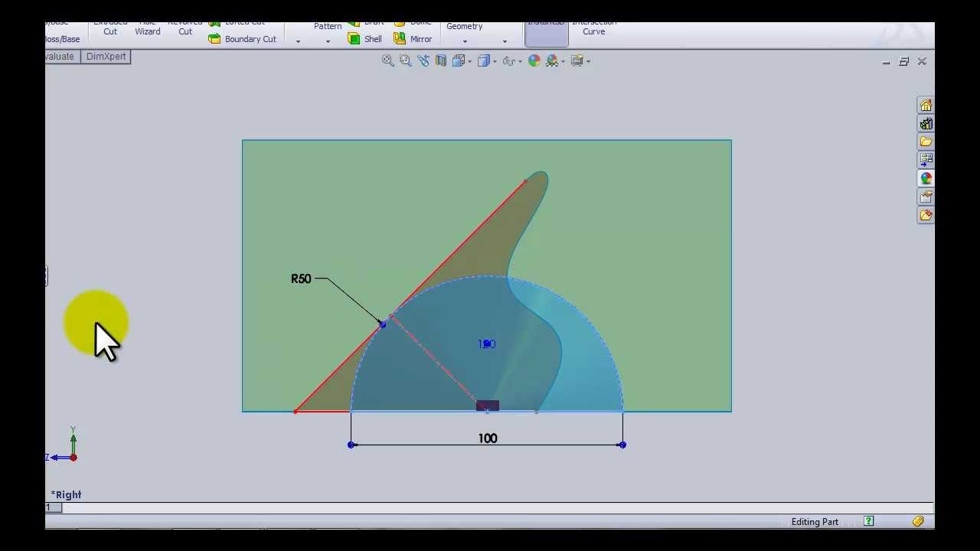Viewport: 980px width, 551px height.
Task: Open the Reference Geometry left dropdown arrow
Action: pyautogui.click(x=465, y=41)
